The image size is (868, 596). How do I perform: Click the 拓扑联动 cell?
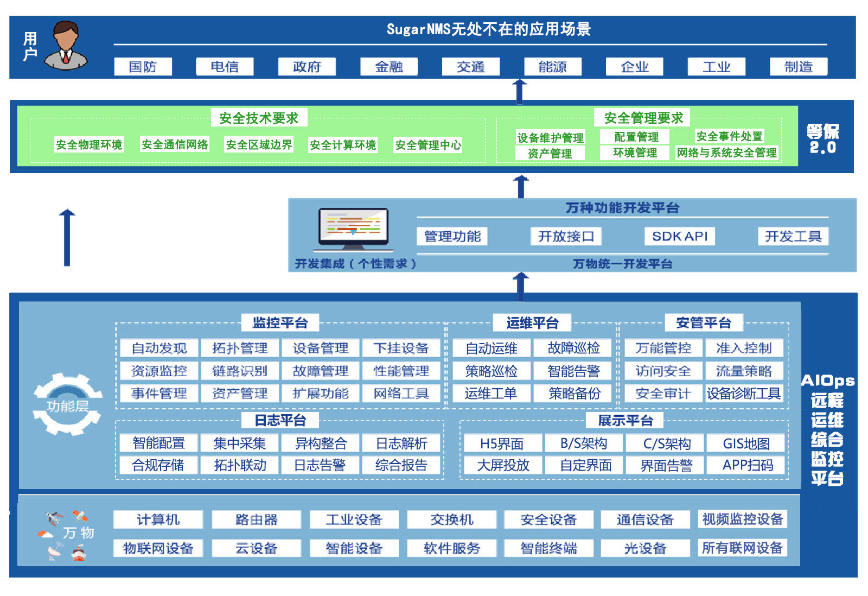pyautogui.click(x=240, y=465)
